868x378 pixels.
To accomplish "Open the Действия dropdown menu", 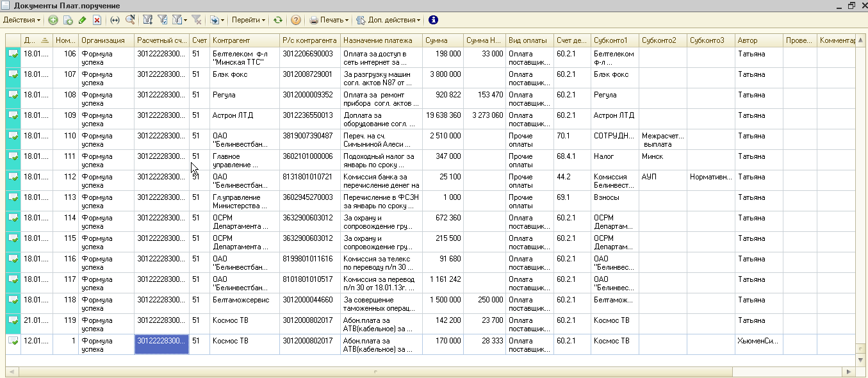I will coord(21,20).
